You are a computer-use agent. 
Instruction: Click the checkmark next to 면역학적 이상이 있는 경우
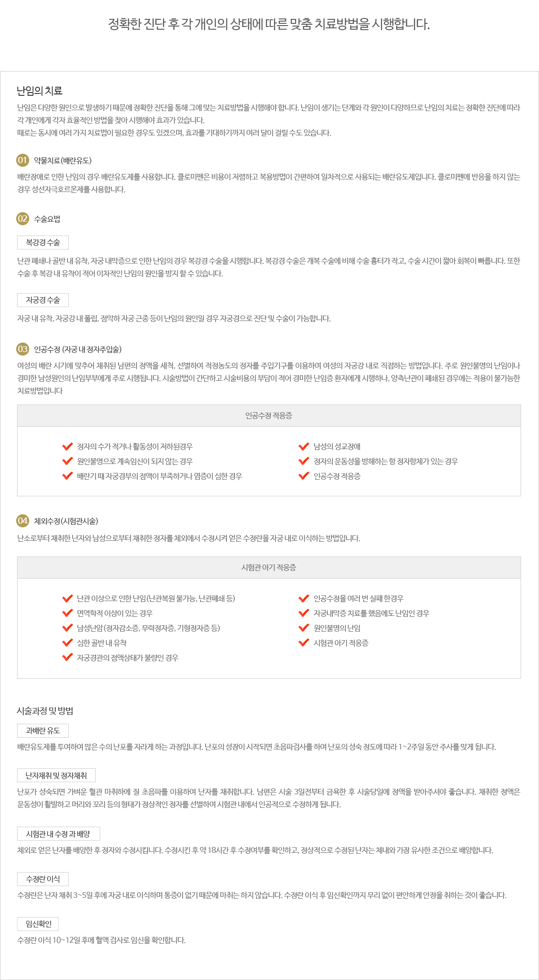67,613
